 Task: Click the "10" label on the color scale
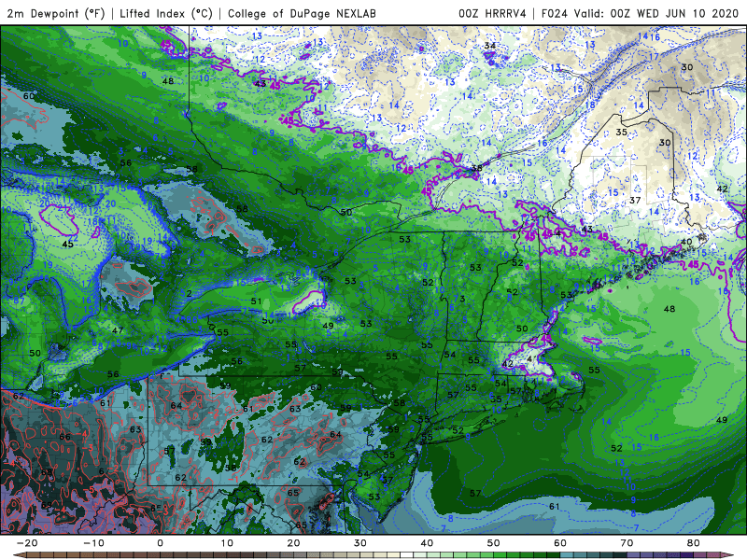click(x=227, y=543)
